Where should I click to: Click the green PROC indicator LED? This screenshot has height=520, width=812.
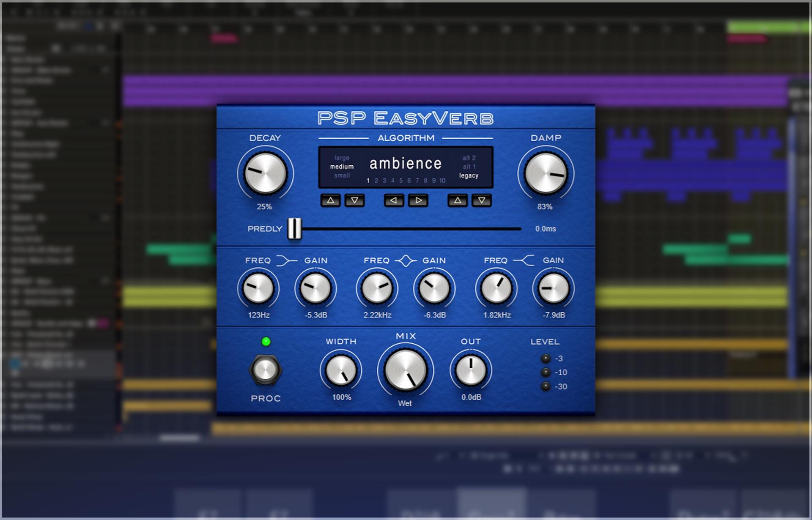point(266,342)
